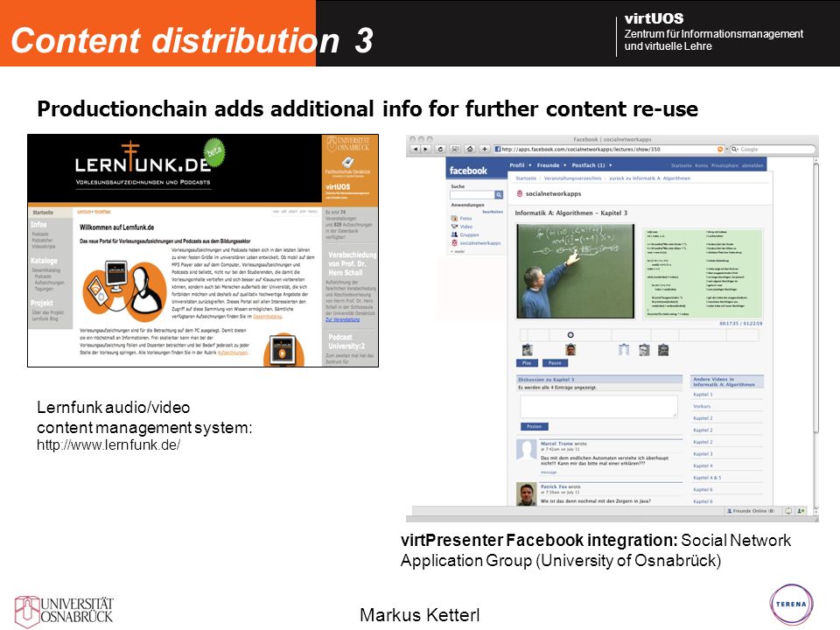Expand the Freunde dropdown arrow
Image resolution: width=840 pixels, height=630 pixels.
[564, 165]
